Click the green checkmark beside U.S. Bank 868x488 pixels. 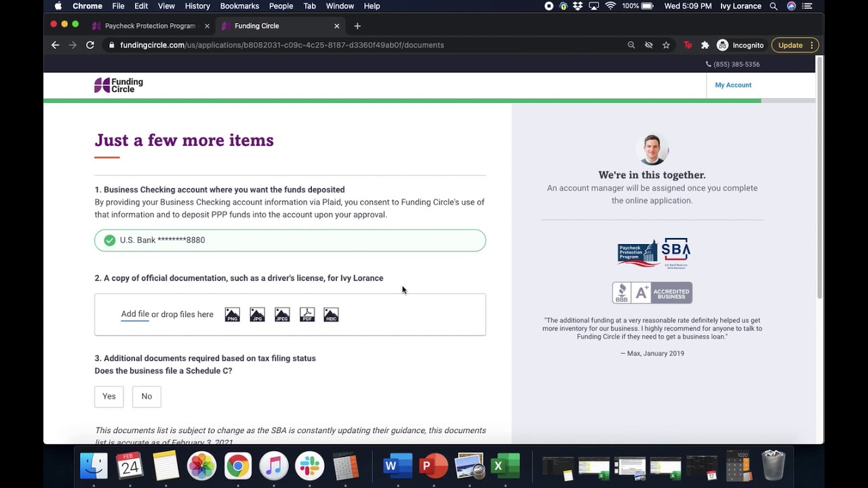point(109,240)
